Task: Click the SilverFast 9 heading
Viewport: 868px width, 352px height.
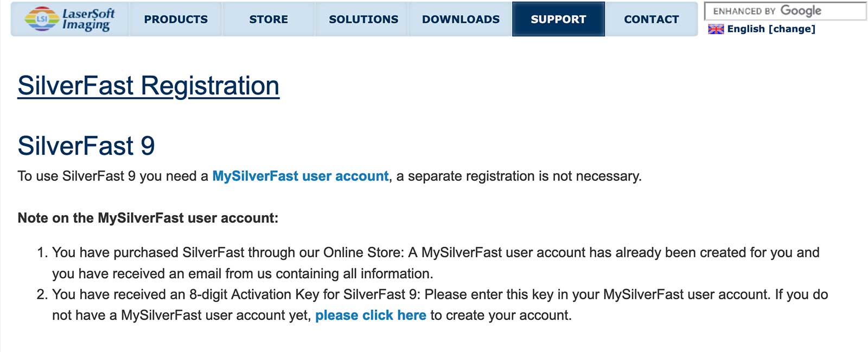Action: [86, 146]
